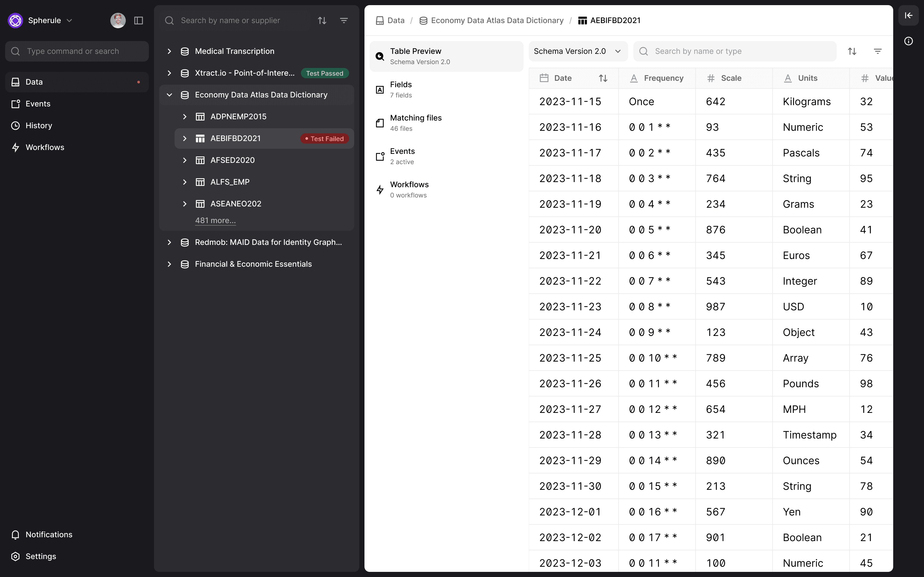This screenshot has width=924, height=577.
Task: Click the table preview filter icon
Action: click(x=877, y=51)
